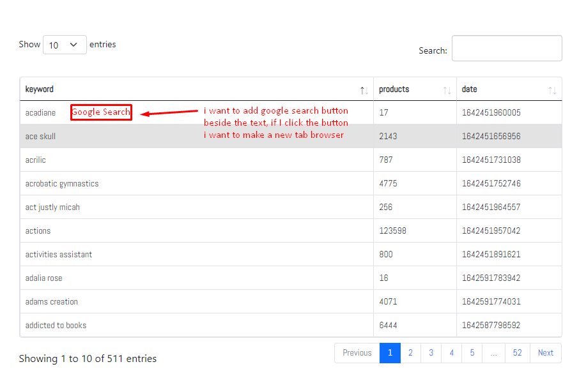Viewport: 586px width, 392px height.
Task: Click the Google Search button beside acadiane
Action: click(x=101, y=112)
